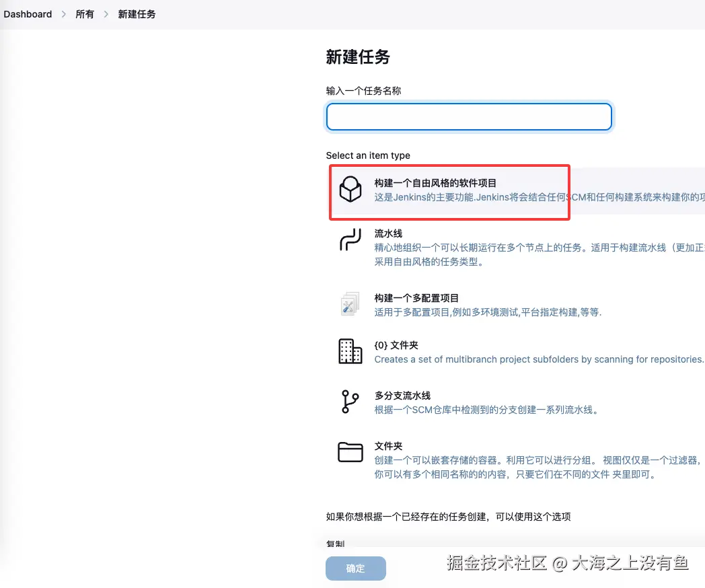The height and width of the screenshot is (588, 705).
Task: Open Dashboard breadcrumb link
Action: [28, 14]
